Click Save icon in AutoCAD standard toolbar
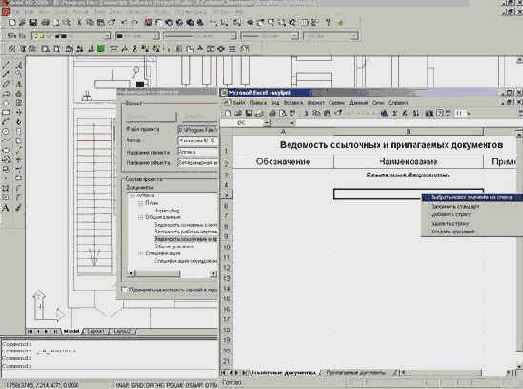The height and width of the screenshot is (389, 523). tap(33, 23)
